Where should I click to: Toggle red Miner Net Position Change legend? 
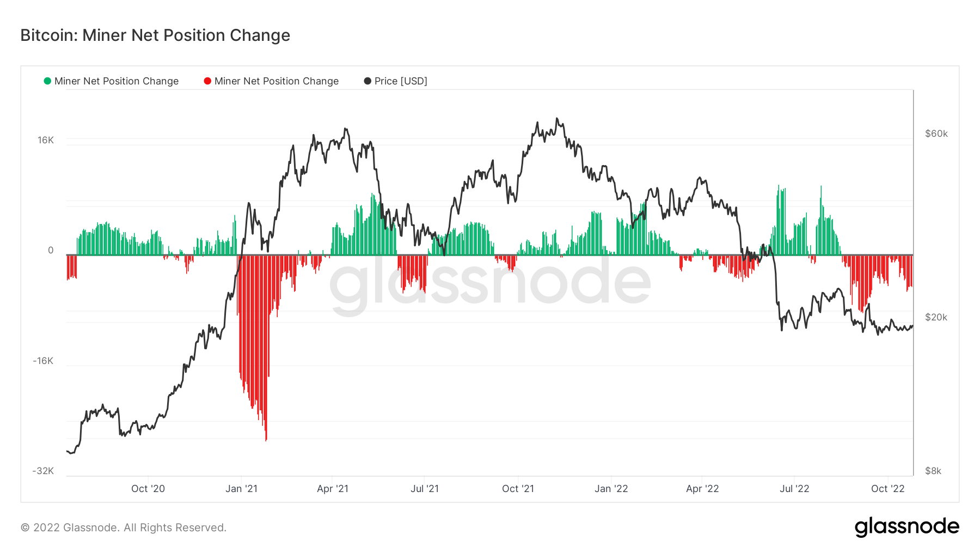tap(271, 81)
